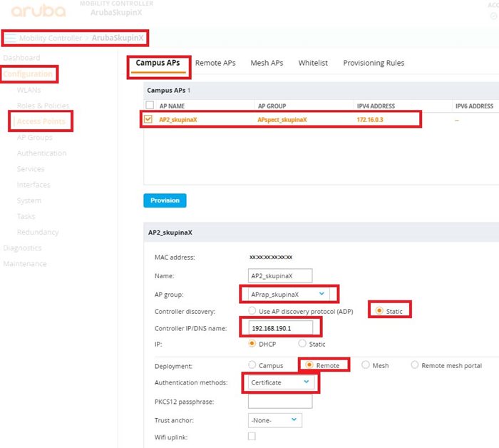Viewport: 499px width, 448px height.
Task: Click the Provision button
Action: click(165, 200)
